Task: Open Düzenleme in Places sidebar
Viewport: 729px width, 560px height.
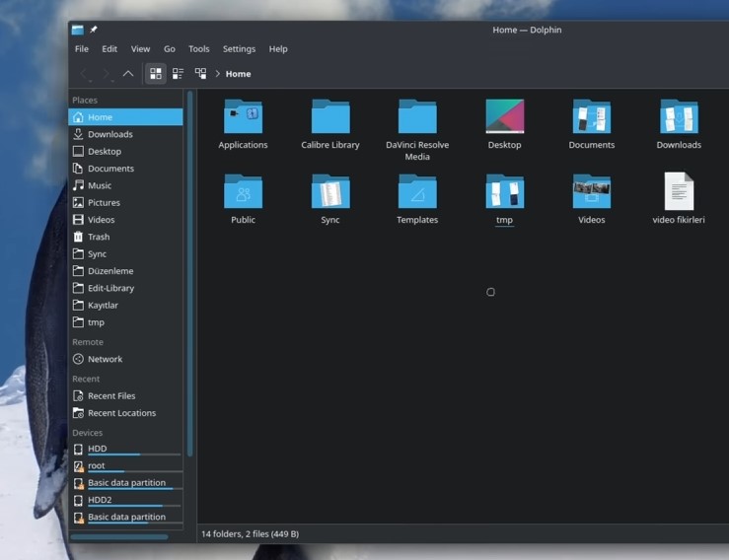Action: click(x=125, y=271)
